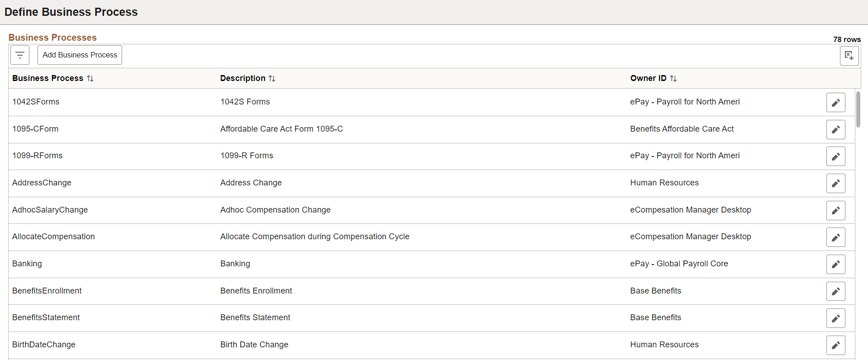This screenshot has height=360, width=868.
Task: Edit the BirthDateChange row
Action: click(x=835, y=346)
